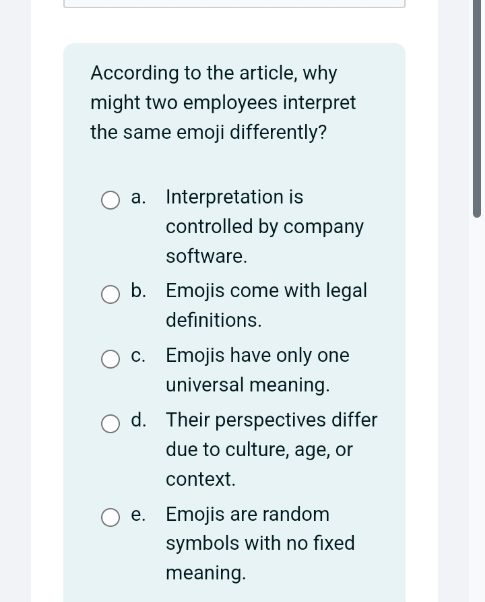Click answer text 'Interpretation is controlled by company software'
485x602 pixels.
265,227
